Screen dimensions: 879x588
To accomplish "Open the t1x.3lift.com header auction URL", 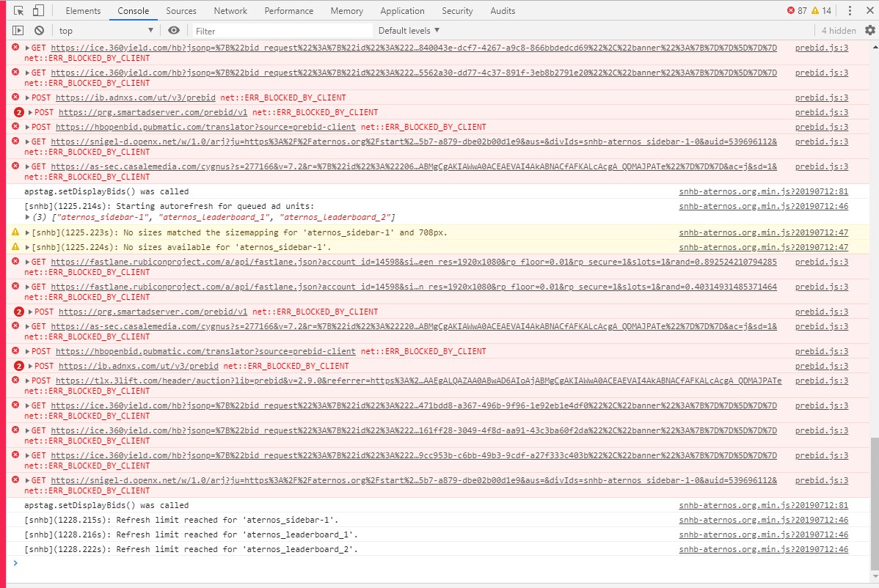I will [418, 381].
